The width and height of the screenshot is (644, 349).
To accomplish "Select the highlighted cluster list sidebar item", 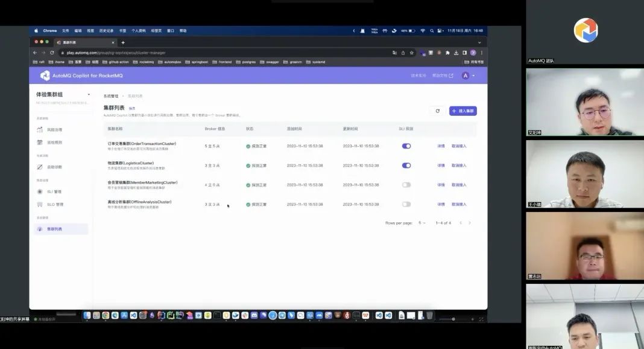I will [x=62, y=229].
